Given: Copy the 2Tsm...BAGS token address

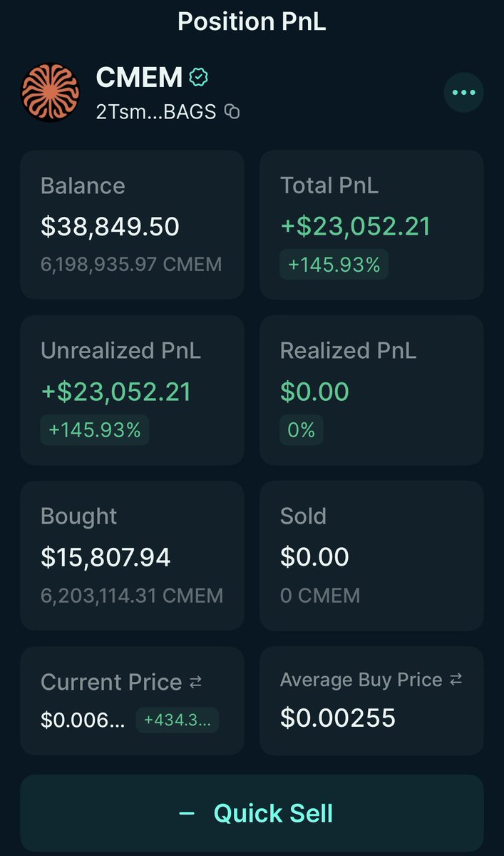Looking at the screenshot, I should 232,111.
